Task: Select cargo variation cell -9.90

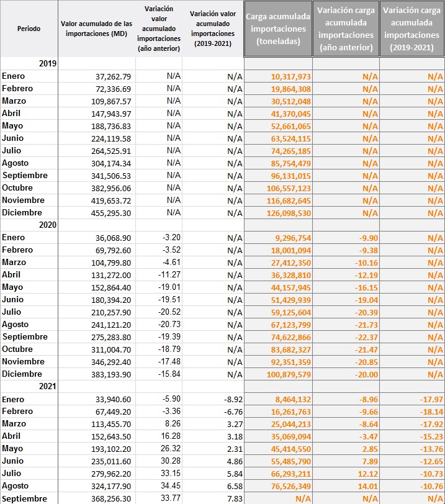Action: (x=346, y=238)
